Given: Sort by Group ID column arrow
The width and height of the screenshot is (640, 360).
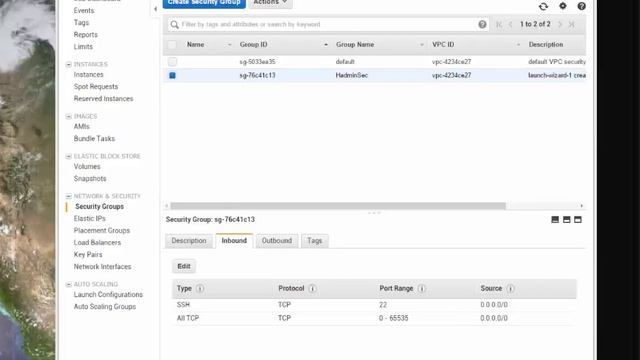Looking at the screenshot, I should tap(326, 45).
